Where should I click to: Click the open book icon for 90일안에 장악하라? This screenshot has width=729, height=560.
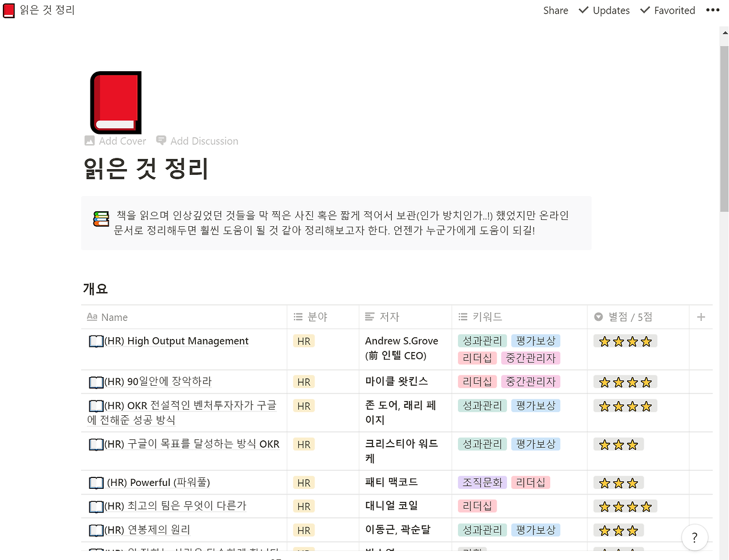pos(96,382)
